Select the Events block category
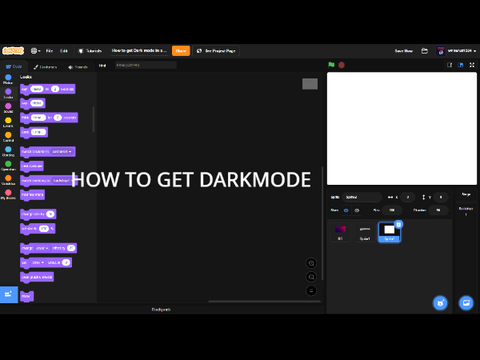The image size is (480, 360). (x=8, y=122)
